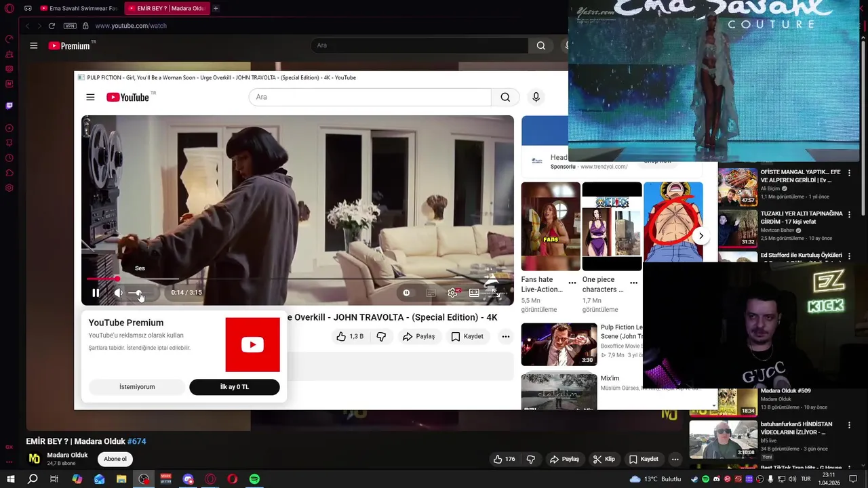
Task: Open hamburger menu in embedded YouTube page
Action: click(x=90, y=97)
